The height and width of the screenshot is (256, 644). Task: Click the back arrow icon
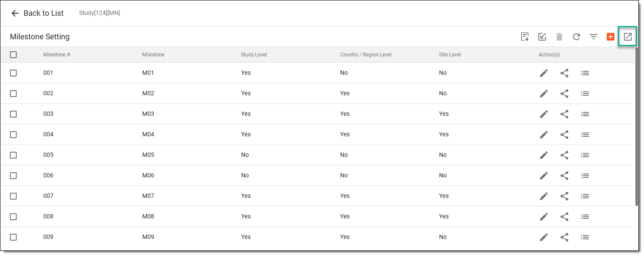[15, 13]
